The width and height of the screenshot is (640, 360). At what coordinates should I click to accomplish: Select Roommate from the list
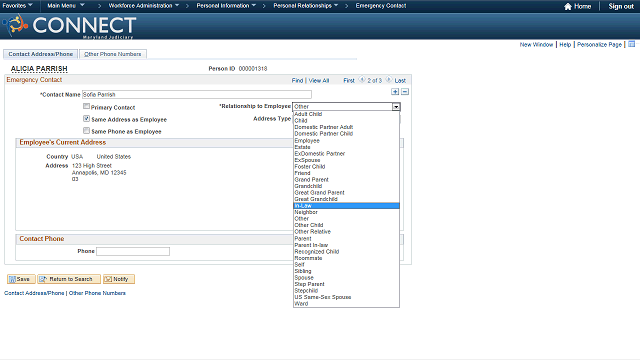click(346, 258)
